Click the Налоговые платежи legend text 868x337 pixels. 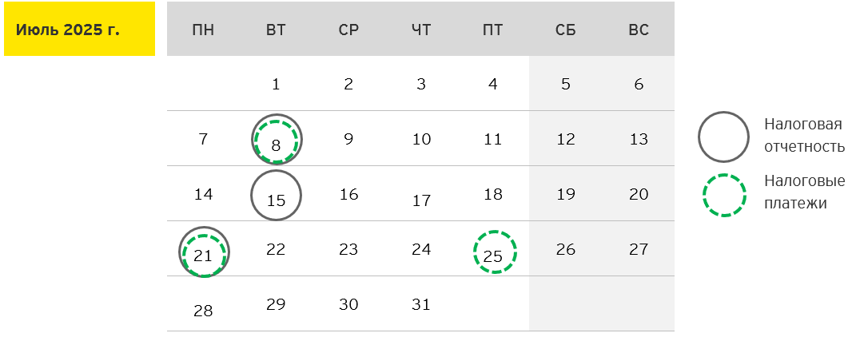[x=804, y=192]
